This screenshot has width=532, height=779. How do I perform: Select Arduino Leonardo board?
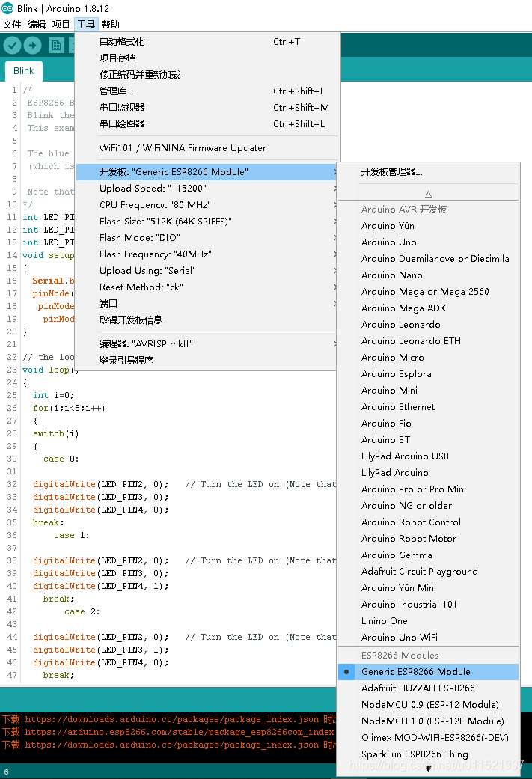[x=428, y=324]
